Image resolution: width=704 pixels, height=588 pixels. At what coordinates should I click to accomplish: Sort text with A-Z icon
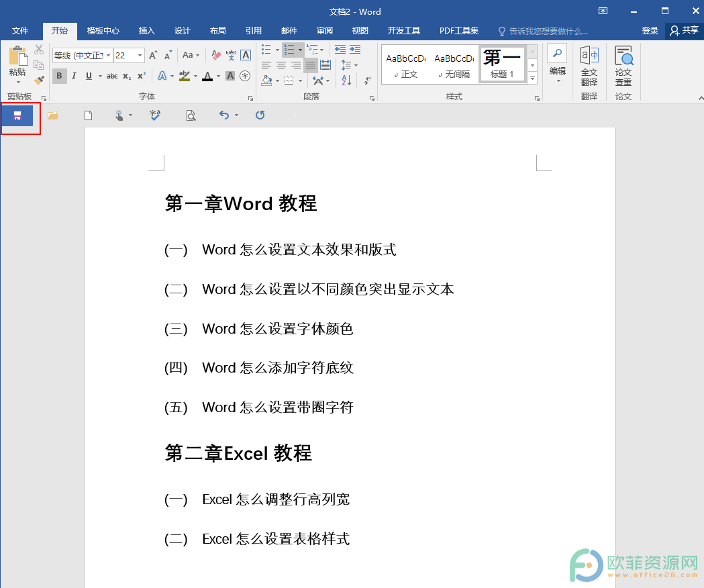pyautogui.click(x=346, y=81)
